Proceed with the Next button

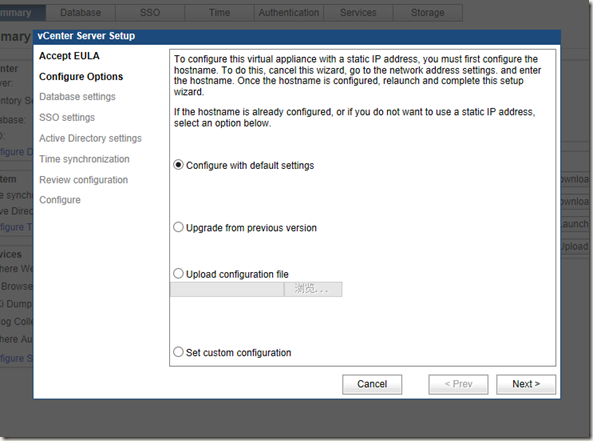[526, 384]
